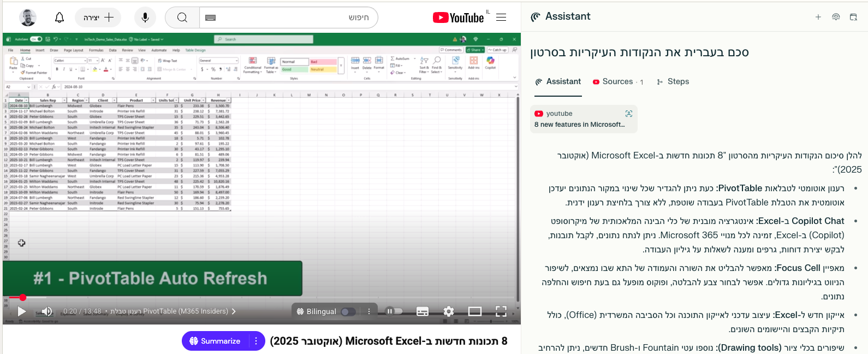Start a new Assistant chat with plus icon
868x354 pixels.
point(818,17)
